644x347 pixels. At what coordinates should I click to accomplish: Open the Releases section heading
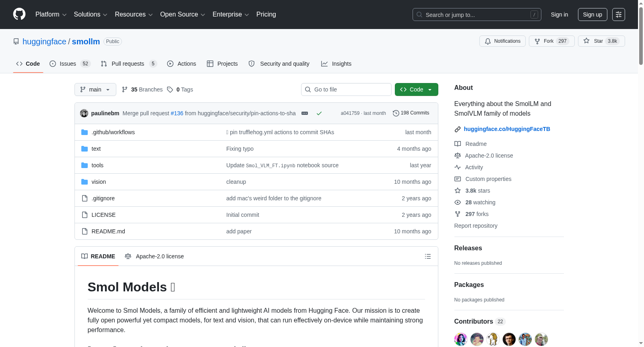point(468,248)
